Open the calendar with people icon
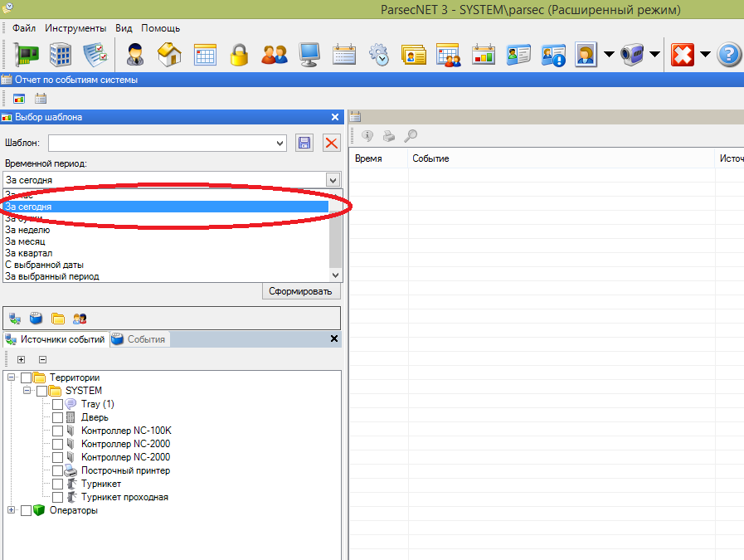 pyautogui.click(x=449, y=55)
